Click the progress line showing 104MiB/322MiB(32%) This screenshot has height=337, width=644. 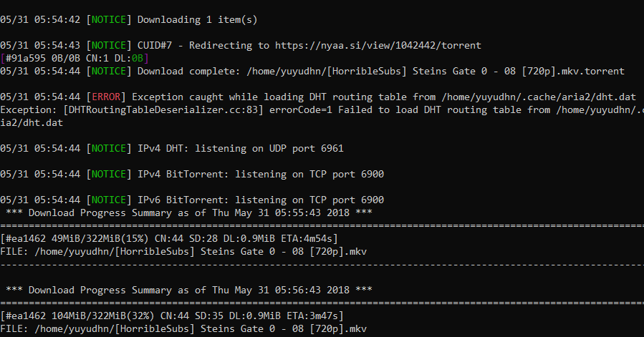click(x=172, y=316)
